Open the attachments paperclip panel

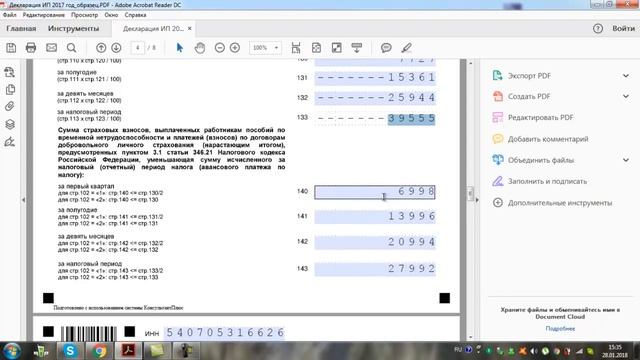click(x=10, y=107)
